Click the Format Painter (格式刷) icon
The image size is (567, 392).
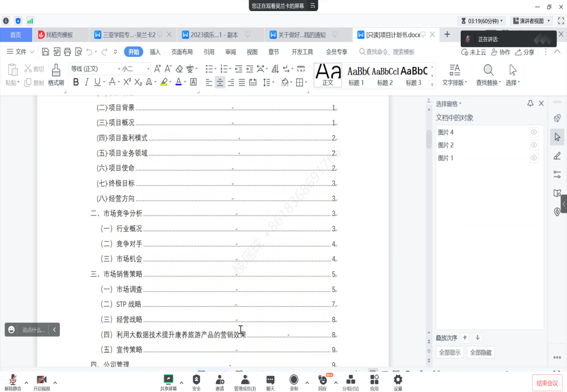(56, 74)
